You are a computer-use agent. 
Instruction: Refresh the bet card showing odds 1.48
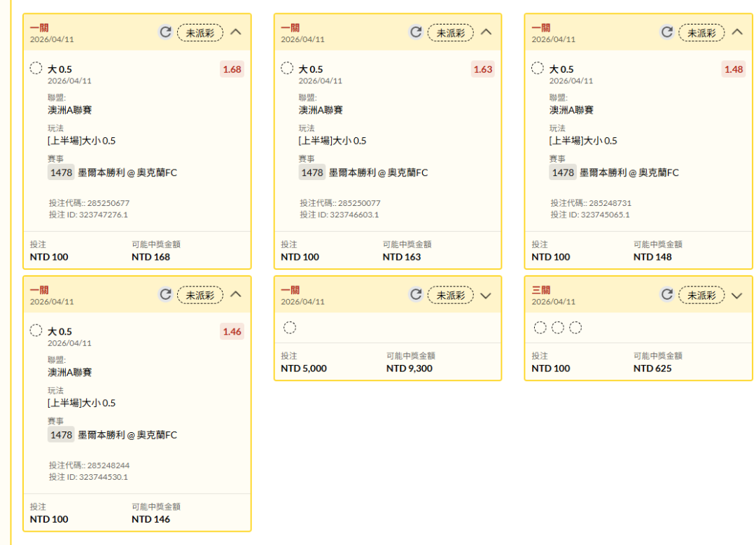click(x=666, y=32)
